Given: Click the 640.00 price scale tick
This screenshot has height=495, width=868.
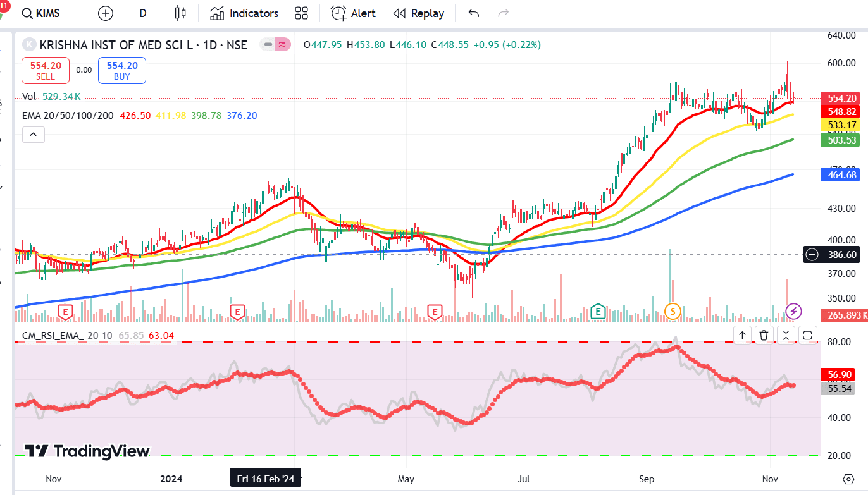Looking at the screenshot, I should [x=841, y=35].
